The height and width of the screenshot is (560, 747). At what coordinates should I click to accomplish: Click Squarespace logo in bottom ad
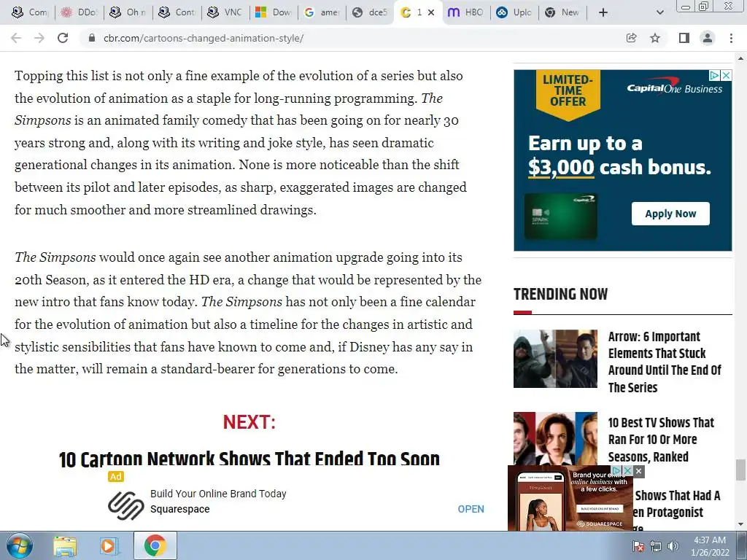125,505
